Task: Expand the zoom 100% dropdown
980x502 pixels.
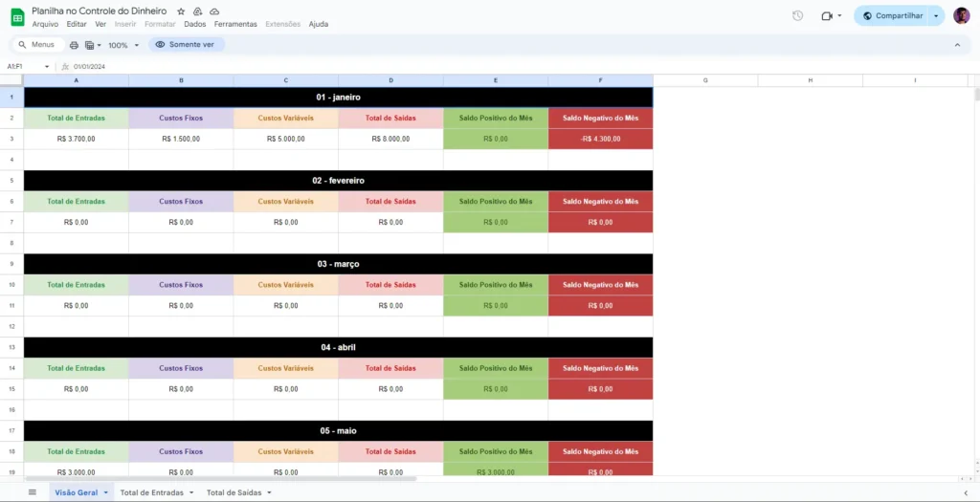Action: coord(123,45)
